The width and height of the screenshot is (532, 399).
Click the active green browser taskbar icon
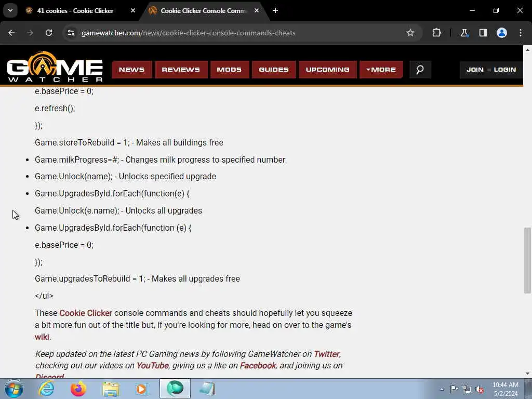pyautogui.click(x=175, y=389)
